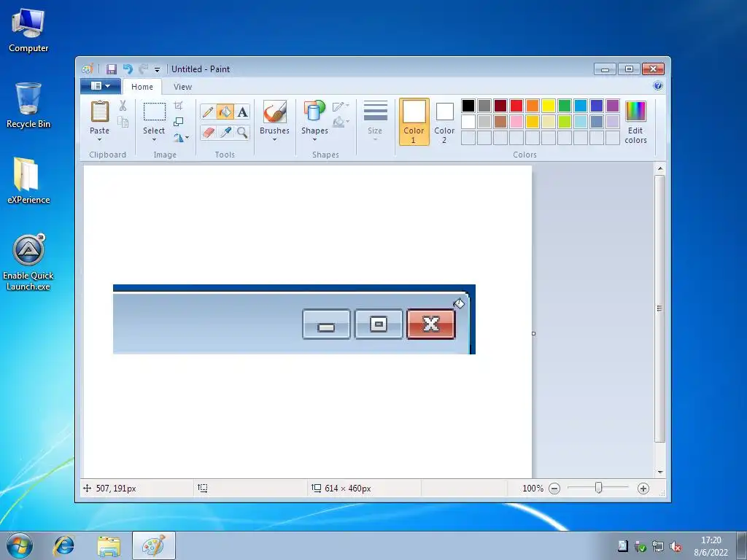Viewport: 747px width, 560px height.
Task: Pick the red color swatch
Action: click(x=516, y=106)
